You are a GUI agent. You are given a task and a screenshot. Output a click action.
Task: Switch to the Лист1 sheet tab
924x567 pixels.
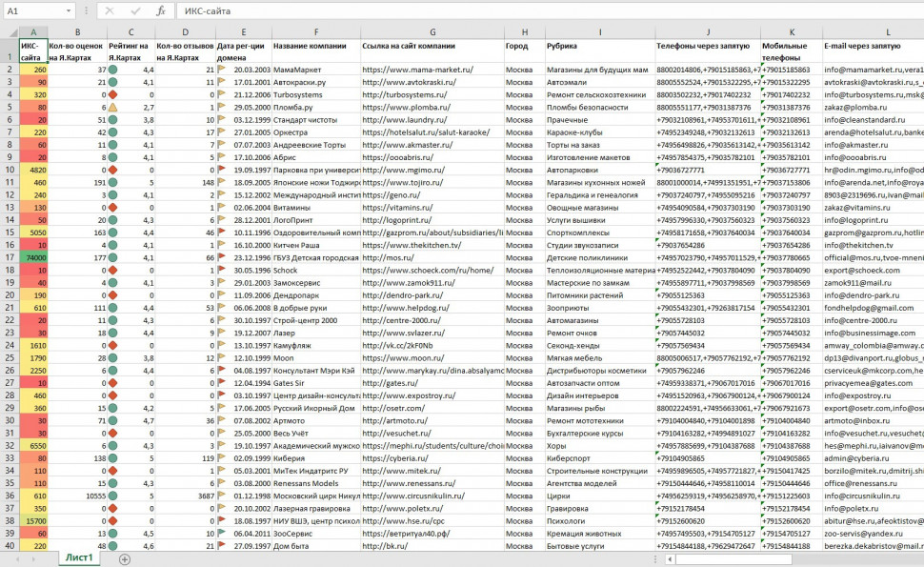point(79,558)
